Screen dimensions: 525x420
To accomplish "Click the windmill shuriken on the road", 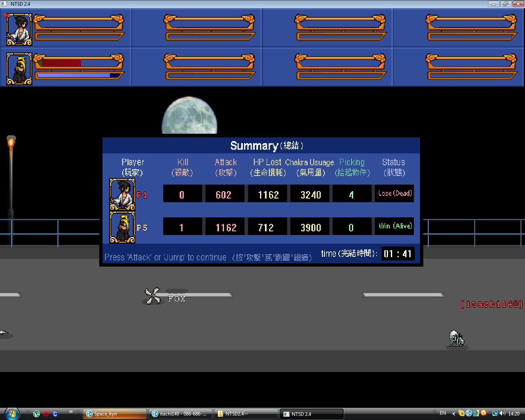I will coord(153,296).
